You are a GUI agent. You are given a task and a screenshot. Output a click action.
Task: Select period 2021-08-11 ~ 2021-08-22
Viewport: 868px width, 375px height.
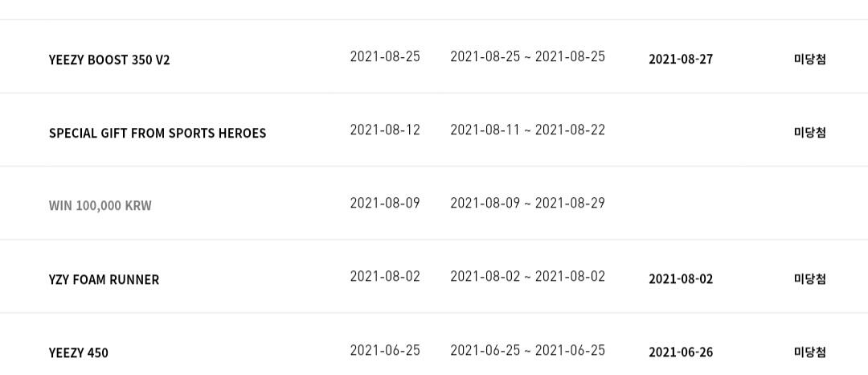[527, 130]
